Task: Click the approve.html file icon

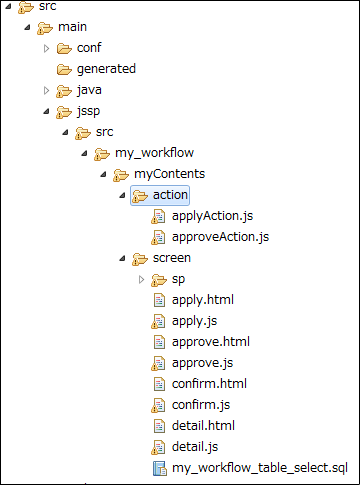Action: tap(159, 342)
